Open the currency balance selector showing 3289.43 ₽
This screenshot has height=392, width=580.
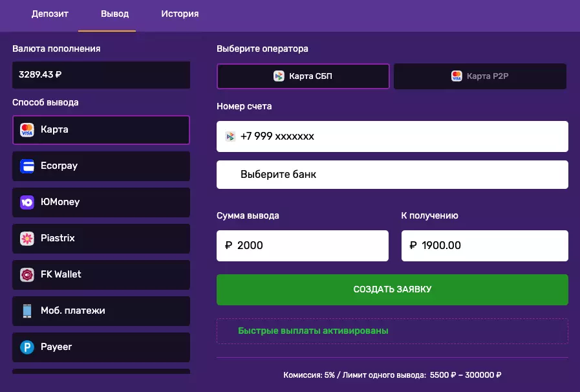pos(101,75)
